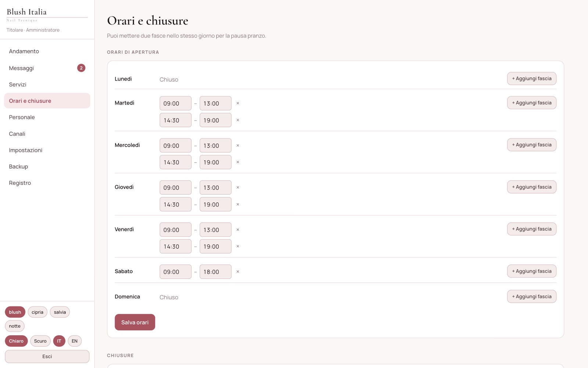Edit Venerdì afternoon start time 14:30
588x368 pixels.
pyautogui.click(x=176, y=247)
